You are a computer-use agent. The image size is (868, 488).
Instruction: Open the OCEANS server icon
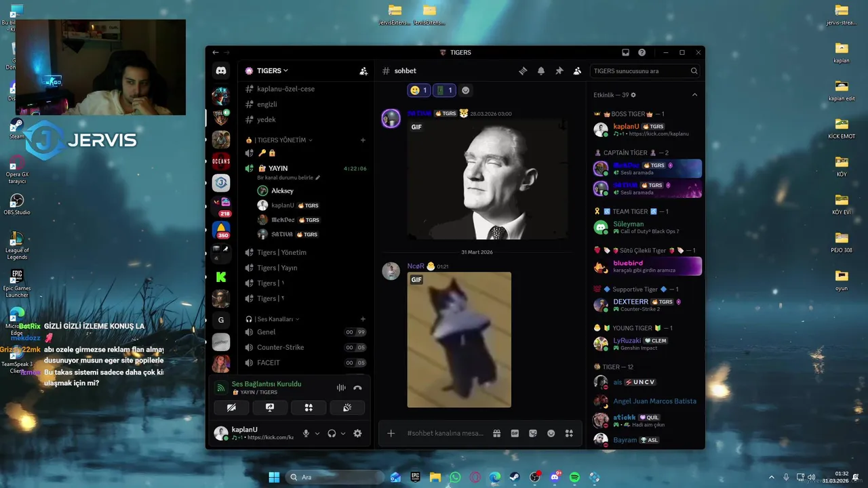tap(221, 161)
